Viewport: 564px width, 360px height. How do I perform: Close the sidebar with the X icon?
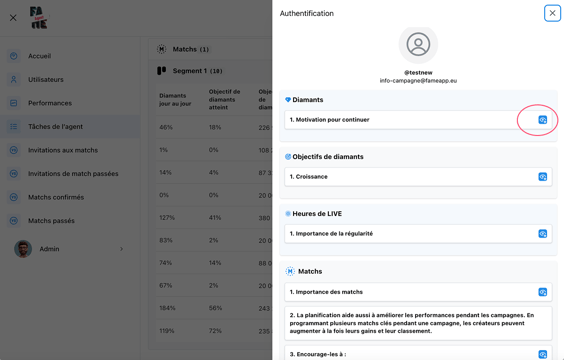point(13,18)
